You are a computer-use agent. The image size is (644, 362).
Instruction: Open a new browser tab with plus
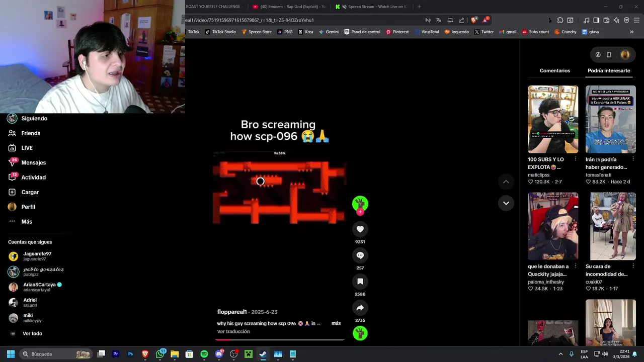[419, 7]
